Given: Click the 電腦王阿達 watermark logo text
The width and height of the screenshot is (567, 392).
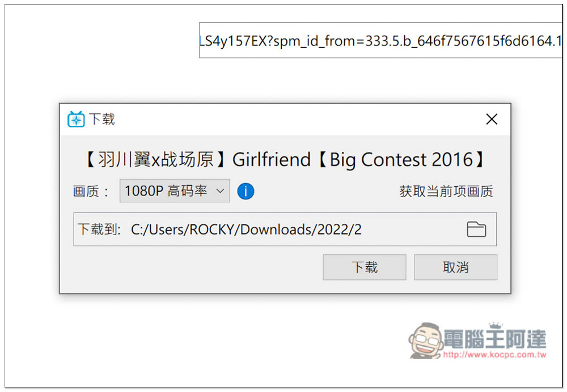Looking at the screenshot, I should point(494,338).
